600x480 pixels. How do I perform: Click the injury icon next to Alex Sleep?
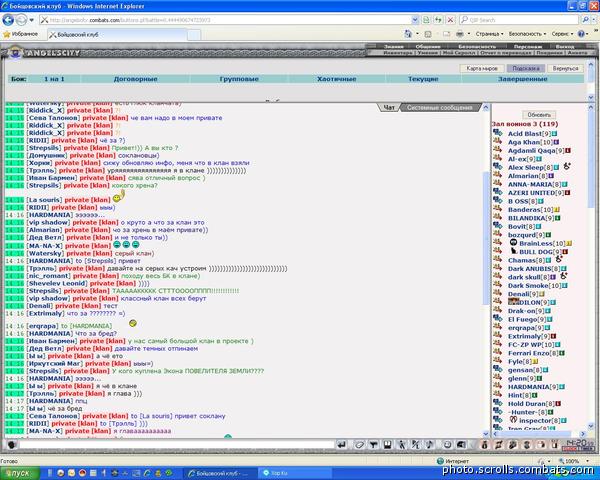pos(567,166)
